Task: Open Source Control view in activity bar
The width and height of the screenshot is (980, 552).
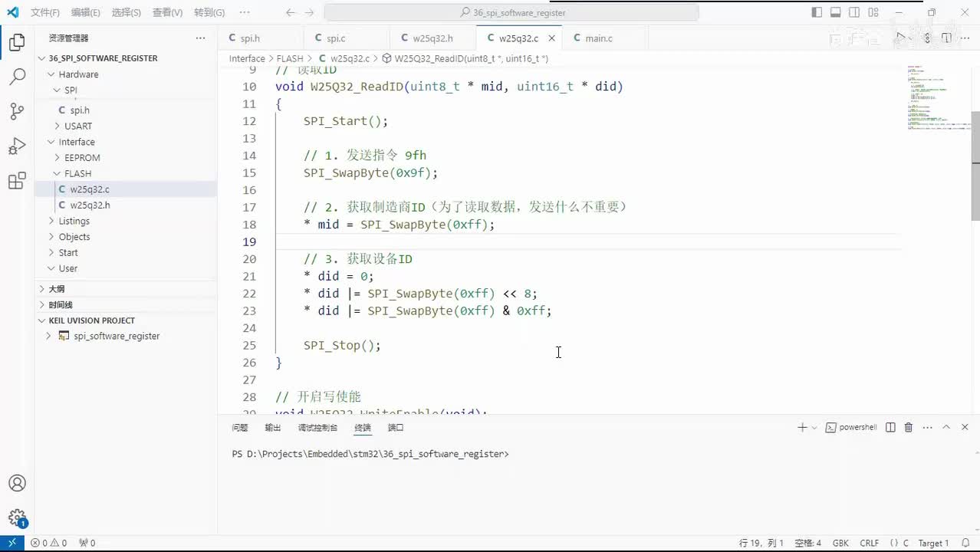Action: click(x=17, y=111)
